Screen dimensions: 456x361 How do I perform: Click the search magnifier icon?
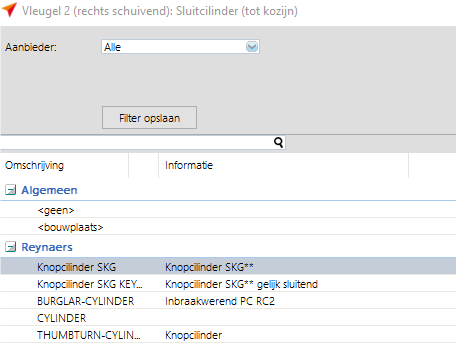(278, 143)
